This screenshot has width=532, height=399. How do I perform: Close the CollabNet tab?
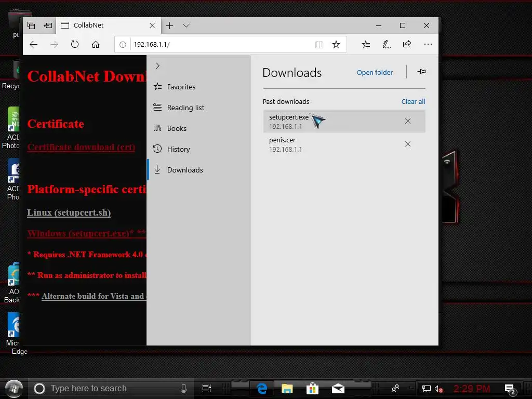tap(152, 25)
